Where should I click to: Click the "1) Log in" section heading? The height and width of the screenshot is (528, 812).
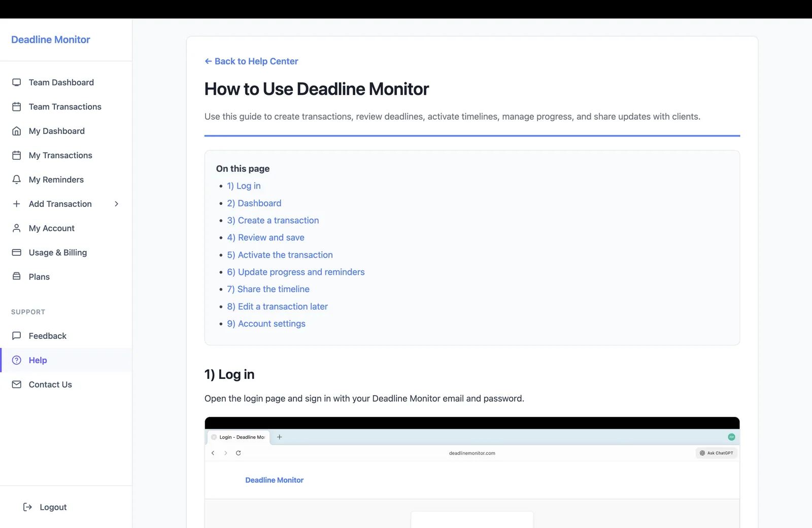(229, 374)
